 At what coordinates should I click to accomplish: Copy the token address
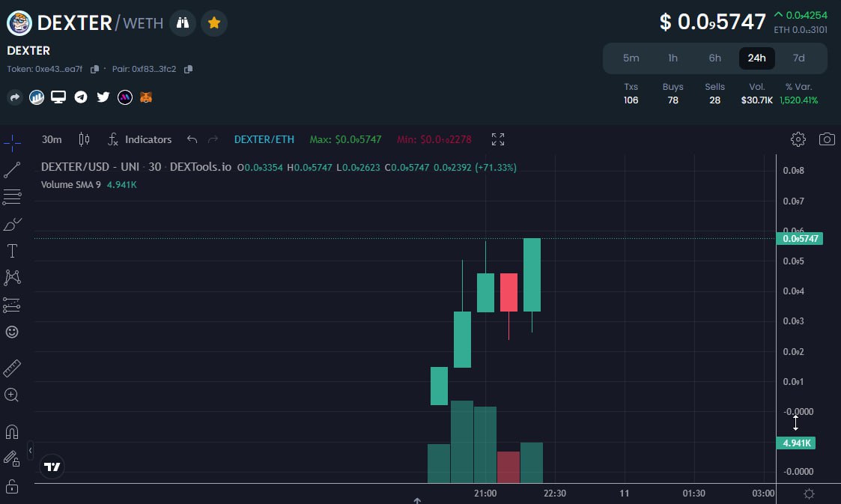click(95, 69)
